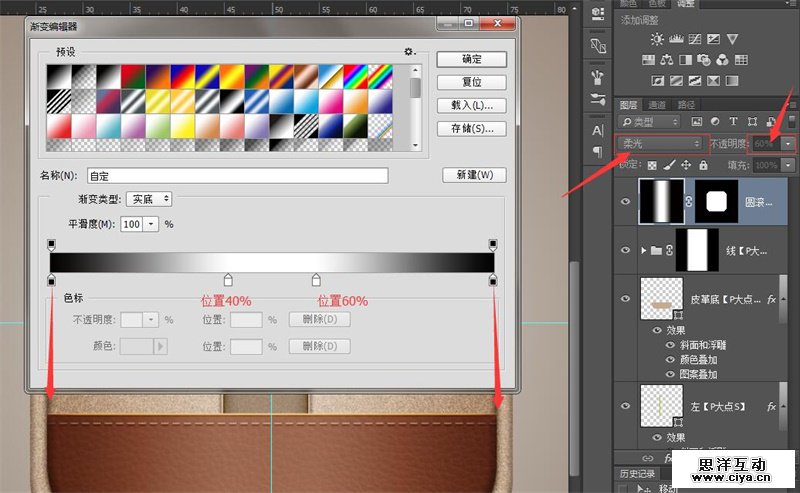Hide the top gradient layer via eye icon
The image size is (800, 493).
pos(627,201)
